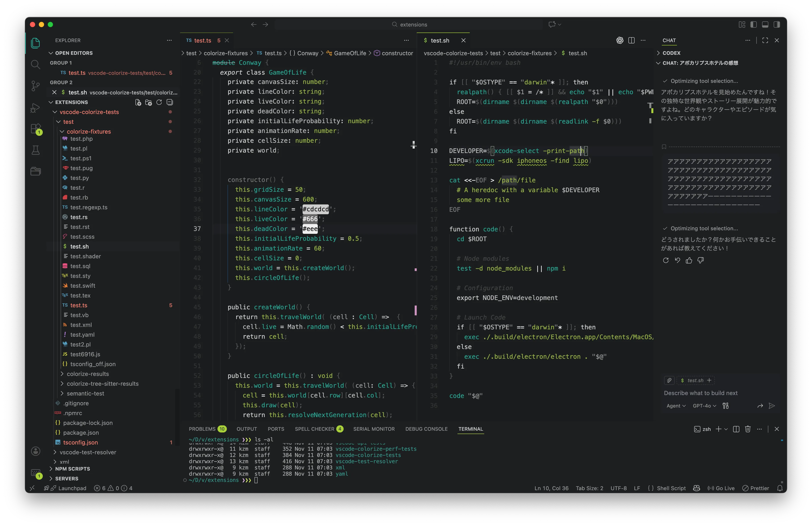Open the Testing flask view
This screenshot has height=526, width=812.
[x=35, y=150]
